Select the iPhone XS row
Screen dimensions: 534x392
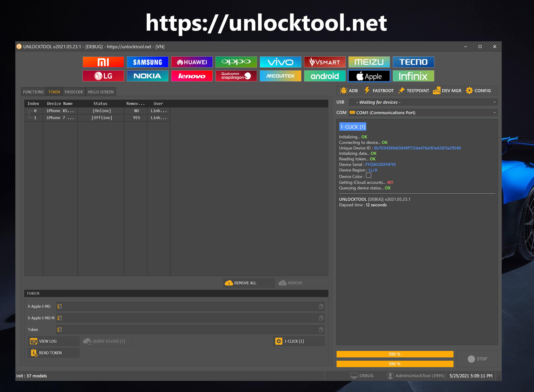tap(97, 111)
